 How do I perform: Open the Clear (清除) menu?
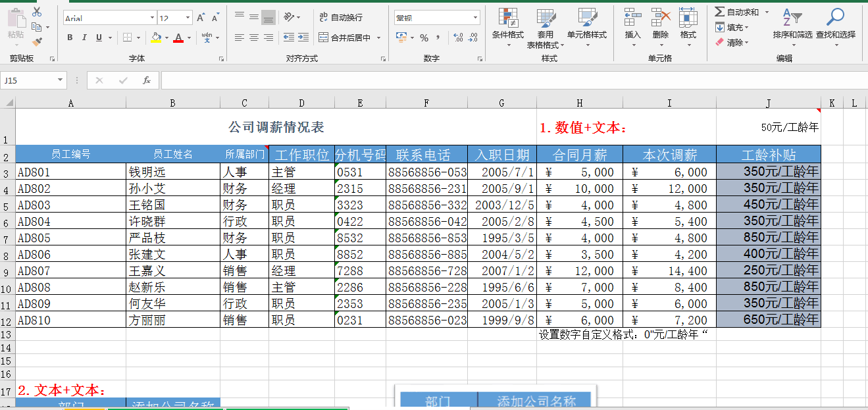[x=732, y=42]
